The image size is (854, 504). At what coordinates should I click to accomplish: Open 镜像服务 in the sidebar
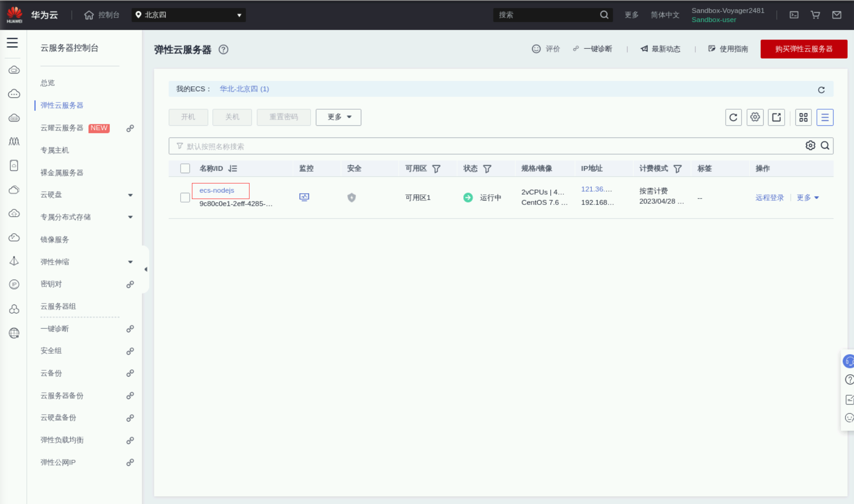click(x=55, y=240)
